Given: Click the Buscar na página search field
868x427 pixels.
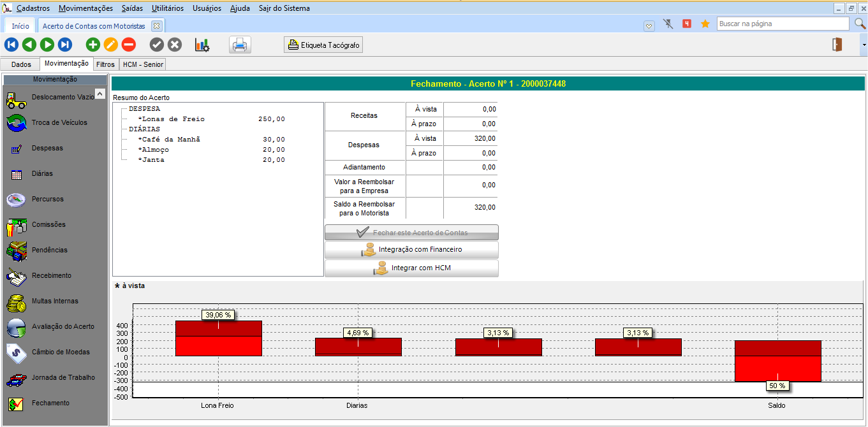Looking at the screenshot, I should (783, 24).
